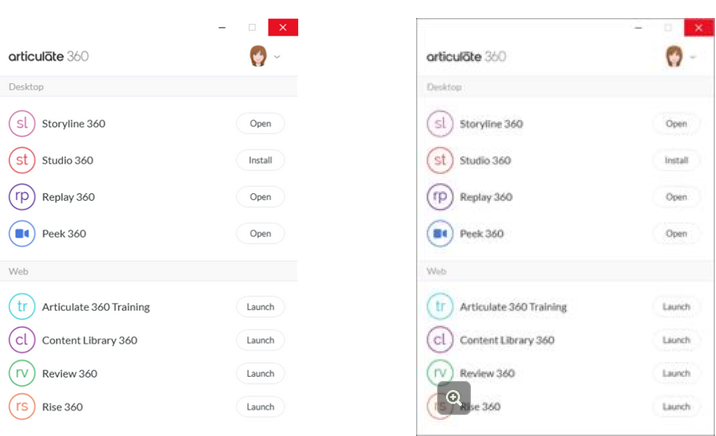
Task: Click the Web section header in right window
Action: pos(565,271)
